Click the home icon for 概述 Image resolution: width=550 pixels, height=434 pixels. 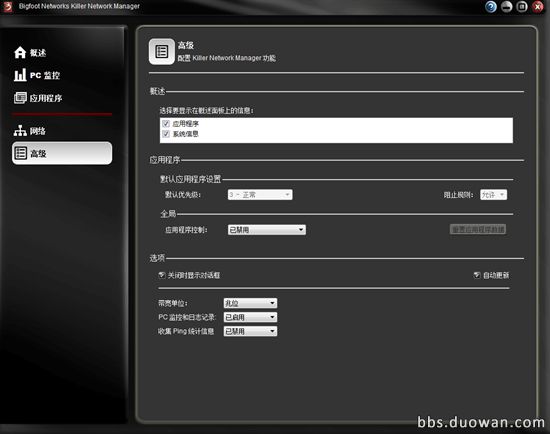[x=20, y=52]
